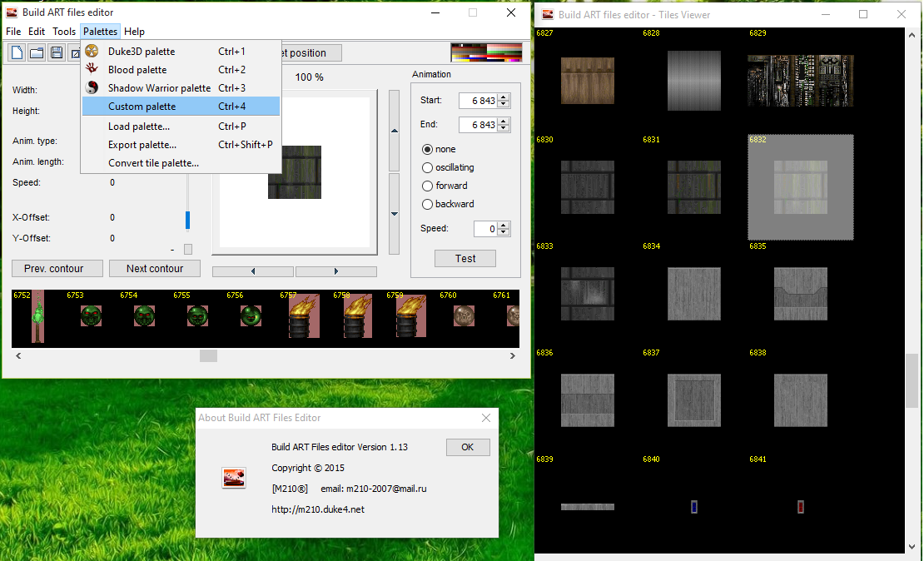Click the Duke3D palette radiation icon
Screen dimensions: 924x561
coord(92,52)
